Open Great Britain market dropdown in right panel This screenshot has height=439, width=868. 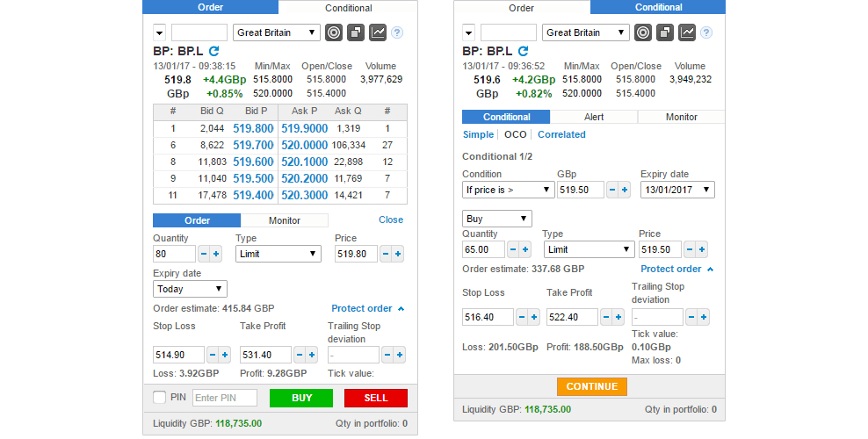click(586, 32)
